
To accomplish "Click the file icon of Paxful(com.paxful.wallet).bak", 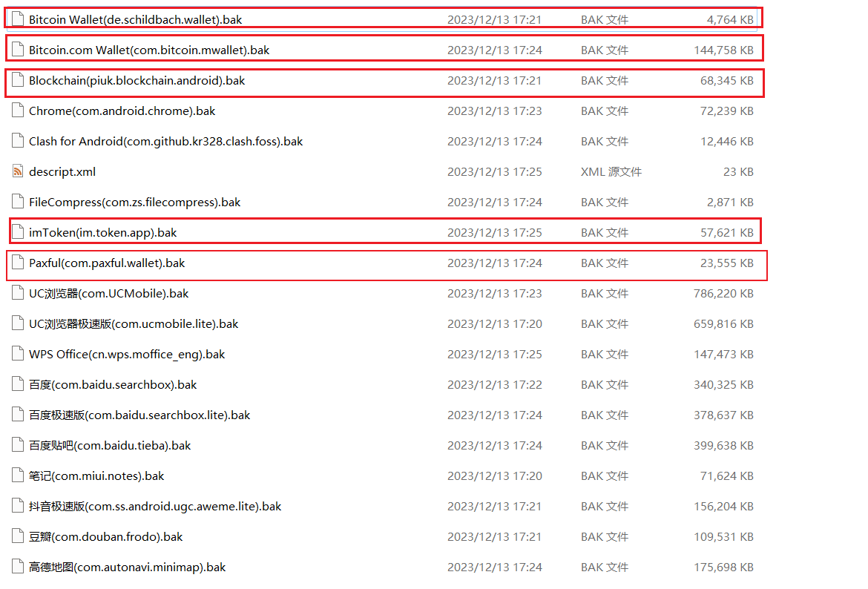I will click(x=18, y=263).
